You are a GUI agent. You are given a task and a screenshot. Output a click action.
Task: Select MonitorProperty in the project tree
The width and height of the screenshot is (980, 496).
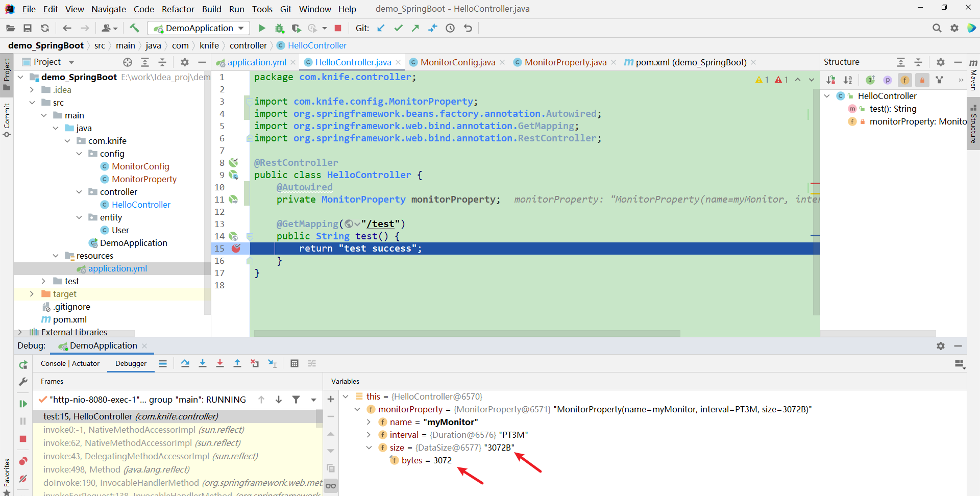coord(144,179)
